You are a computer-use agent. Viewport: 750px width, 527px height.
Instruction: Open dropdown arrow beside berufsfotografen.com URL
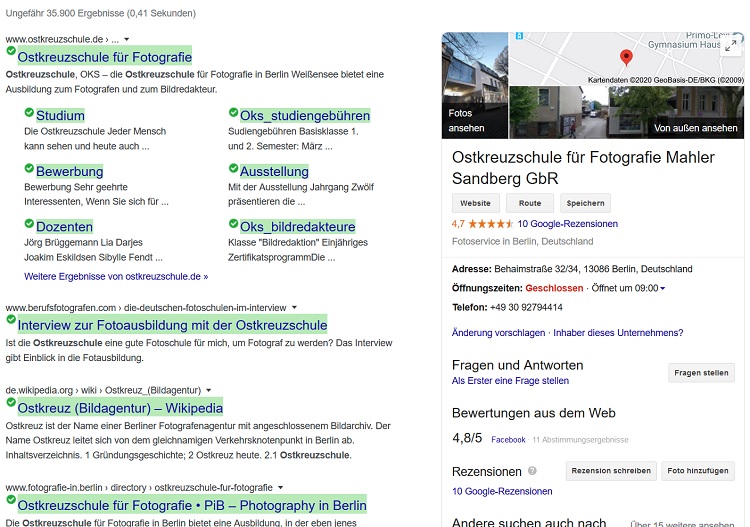coord(294,307)
